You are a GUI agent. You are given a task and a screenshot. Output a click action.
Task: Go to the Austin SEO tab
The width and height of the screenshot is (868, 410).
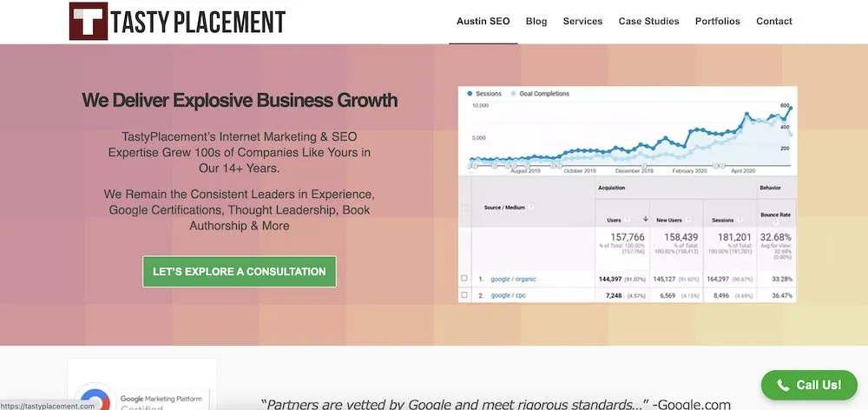click(483, 22)
